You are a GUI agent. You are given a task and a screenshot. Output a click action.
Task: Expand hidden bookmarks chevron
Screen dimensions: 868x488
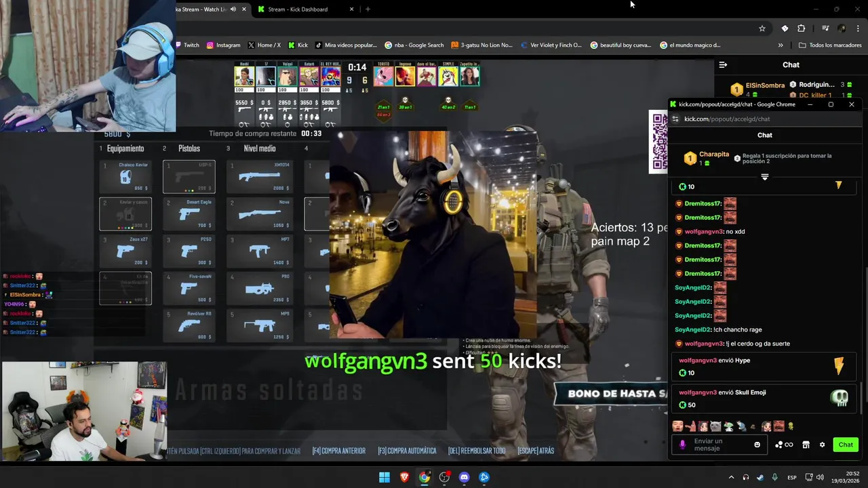tap(781, 45)
